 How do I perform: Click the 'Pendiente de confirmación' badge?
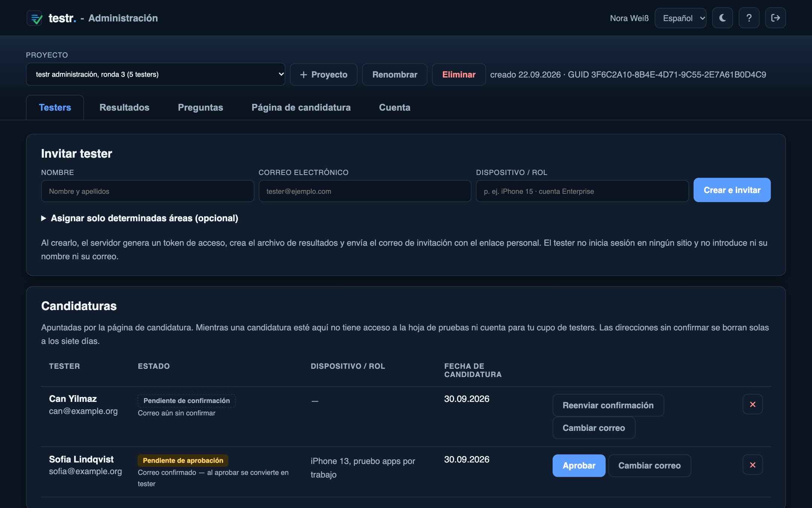click(186, 401)
